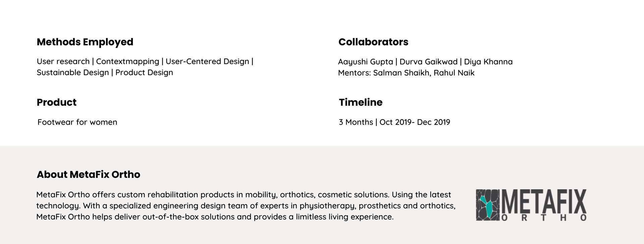Click the ORTHO lettering under the logo
Viewport: 644px width, 244px height.
(543, 218)
